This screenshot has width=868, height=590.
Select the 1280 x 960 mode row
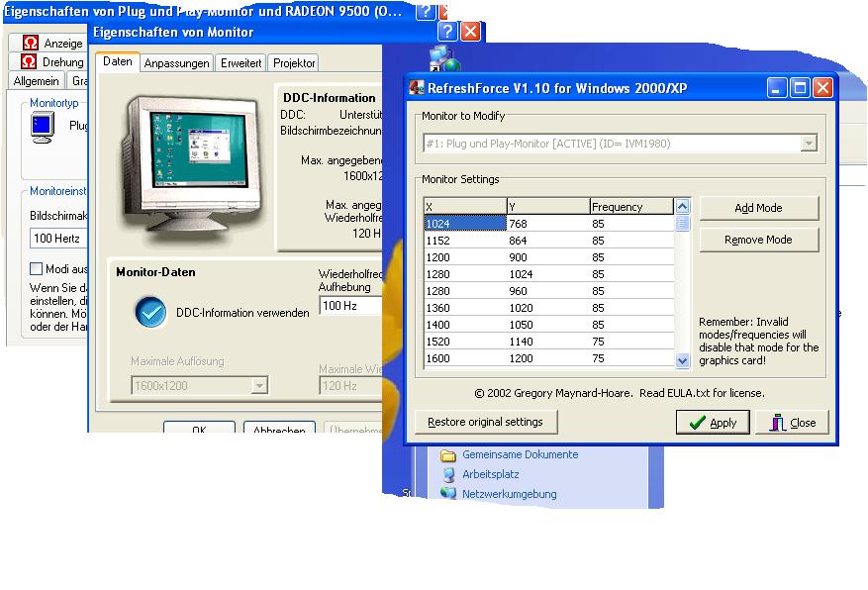click(x=548, y=291)
